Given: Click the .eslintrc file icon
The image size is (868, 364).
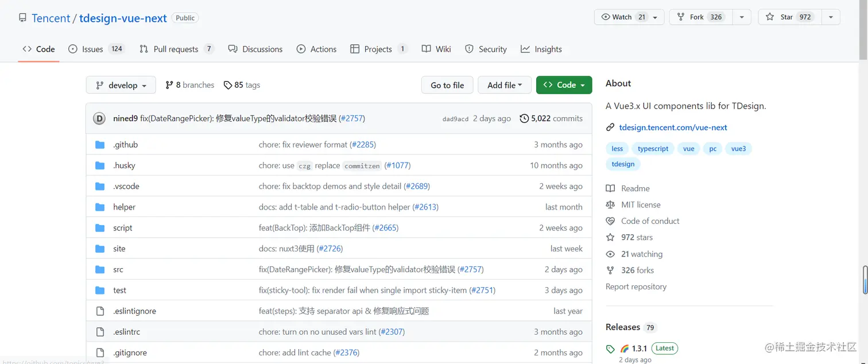Looking at the screenshot, I should [x=100, y=332].
